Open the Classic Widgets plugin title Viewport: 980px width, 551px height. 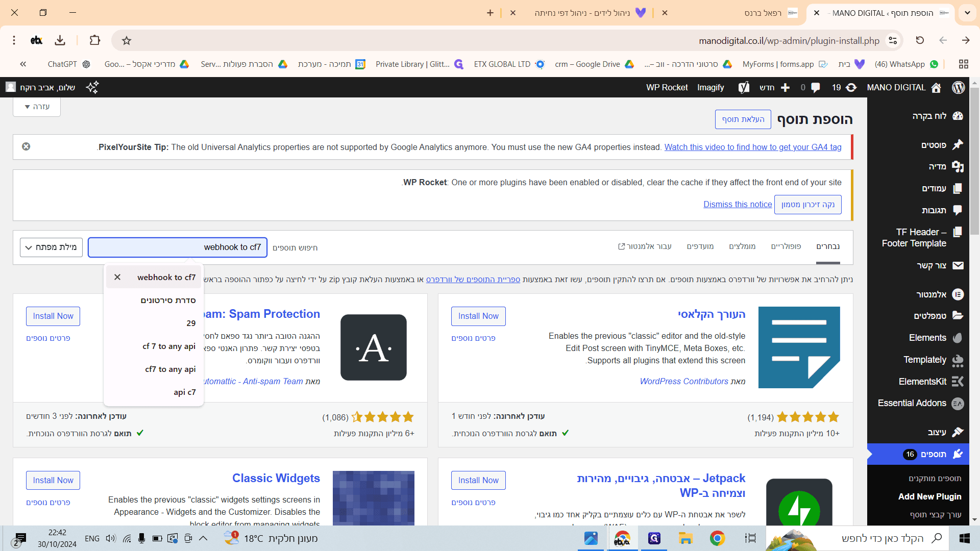click(276, 478)
